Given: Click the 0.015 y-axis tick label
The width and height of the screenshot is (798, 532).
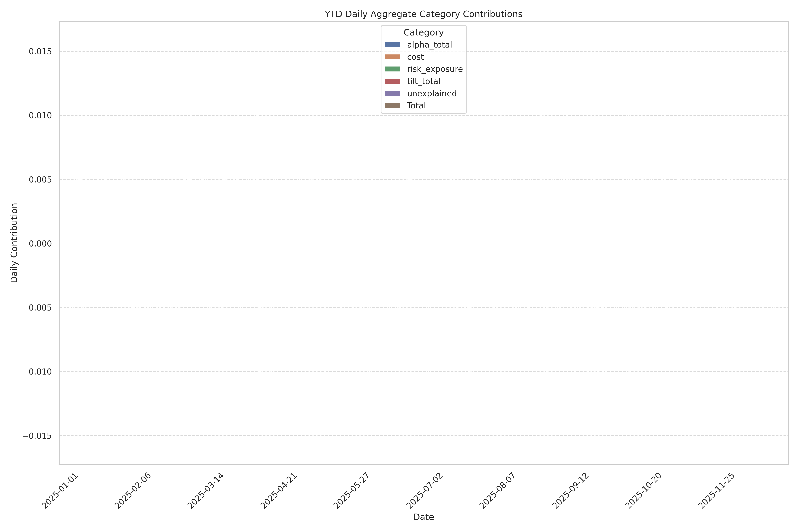Looking at the screenshot, I should click(x=40, y=52).
